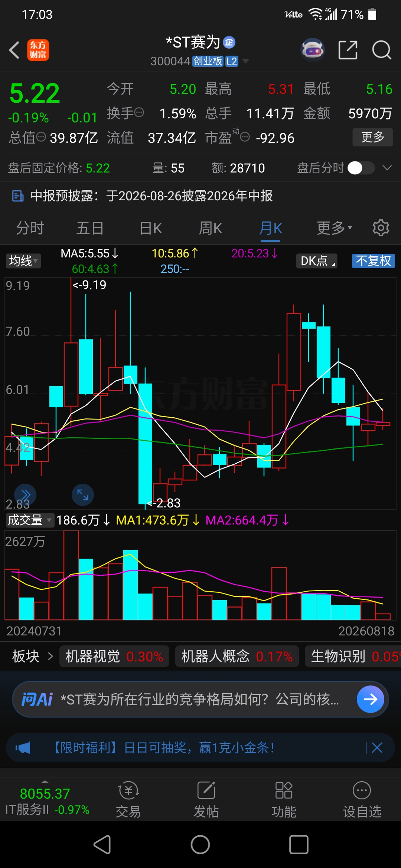This screenshot has width=401, height=868.
Task: Expand chart to fullscreen icon
Action: tap(83, 495)
